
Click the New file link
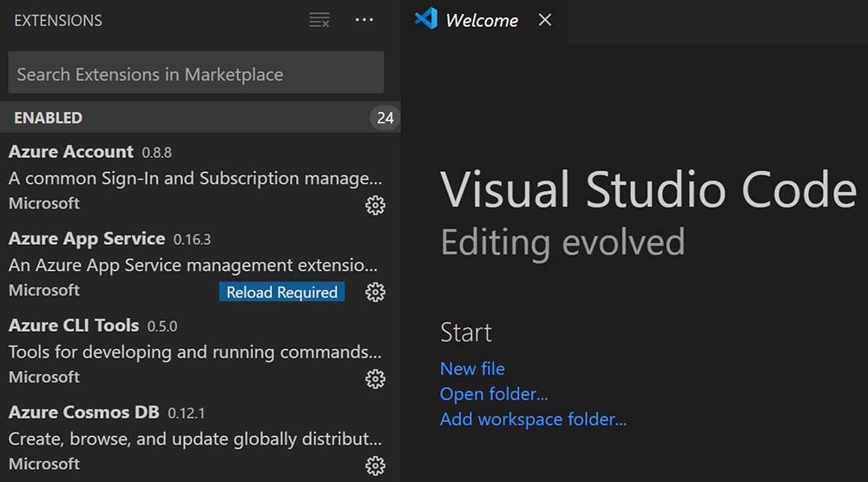click(472, 368)
